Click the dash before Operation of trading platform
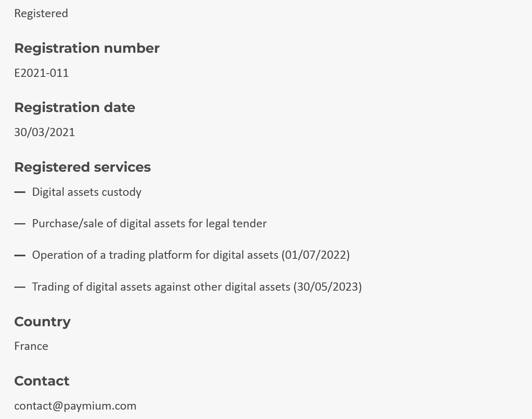Viewport: 532px width, 419px height. click(x=20, y=255)
